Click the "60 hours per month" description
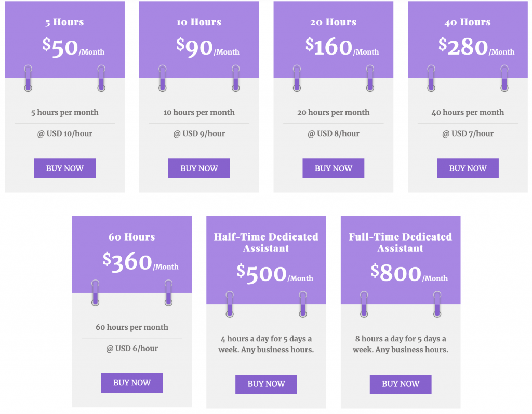This screenshot has height=414, width=532. 132,327
